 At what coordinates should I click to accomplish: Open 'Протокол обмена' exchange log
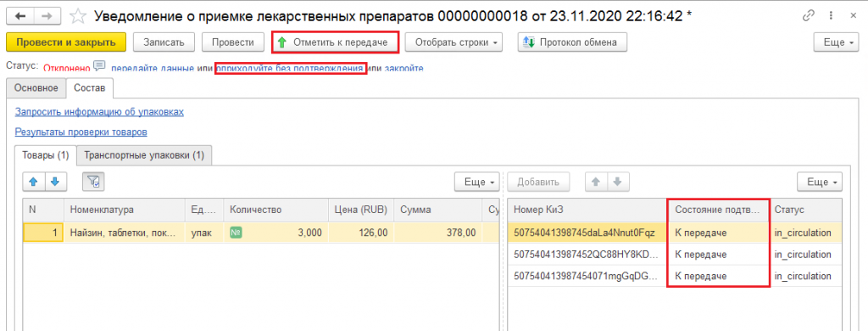coord(572,42)
